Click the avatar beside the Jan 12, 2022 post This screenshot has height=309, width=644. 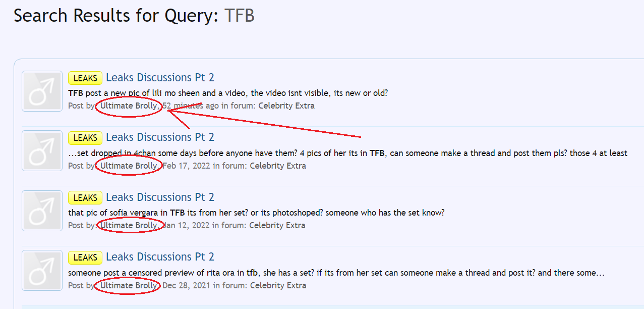click(x=42, y=211)
